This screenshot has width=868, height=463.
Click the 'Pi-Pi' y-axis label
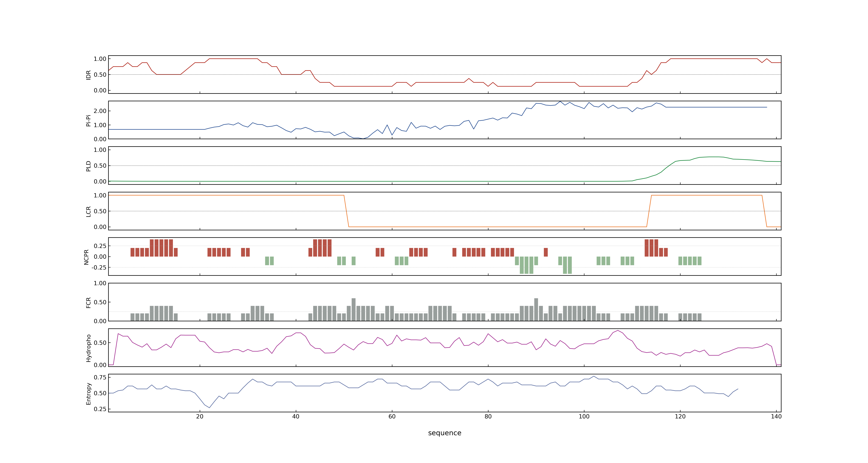(88, 120)
